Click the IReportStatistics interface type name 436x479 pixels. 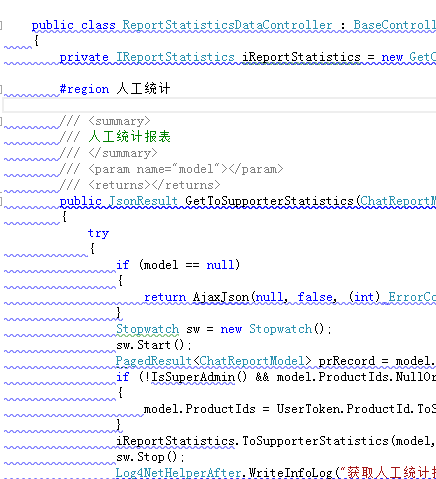175,57
